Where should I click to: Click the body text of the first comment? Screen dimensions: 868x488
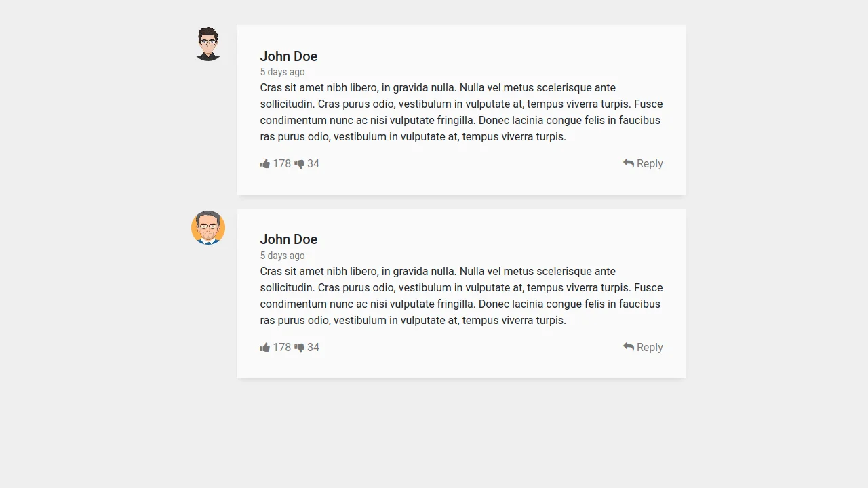pyautogui.click(x=461, y=112)
